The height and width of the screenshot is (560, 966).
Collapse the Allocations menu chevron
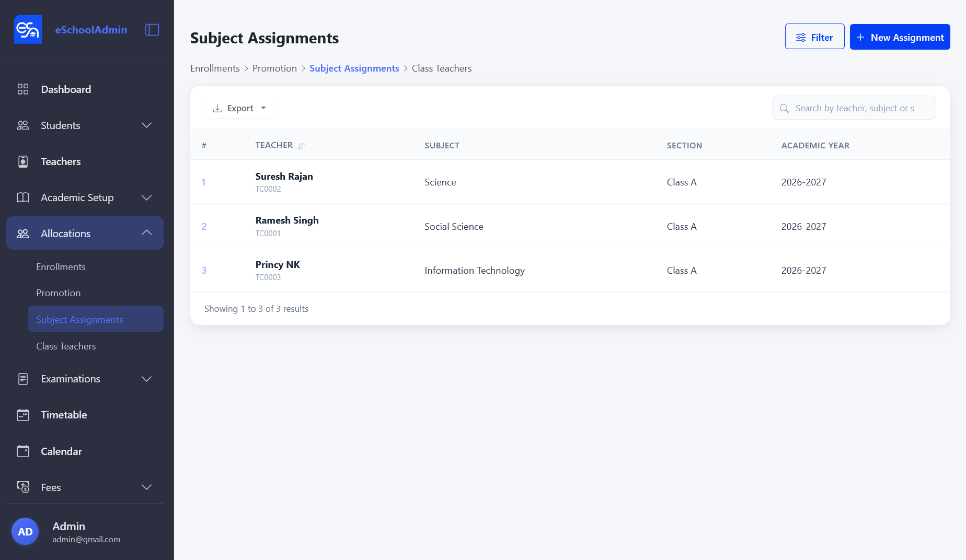[x=147, y=232]
